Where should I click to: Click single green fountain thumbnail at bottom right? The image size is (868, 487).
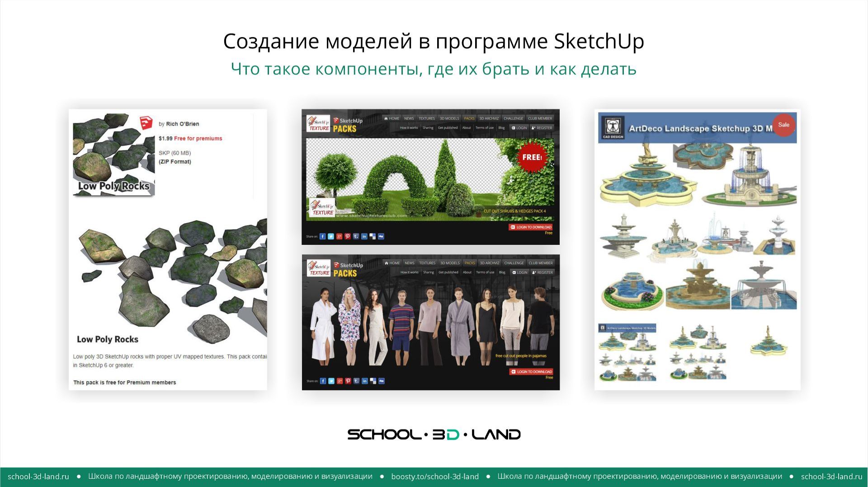(768, 341)
